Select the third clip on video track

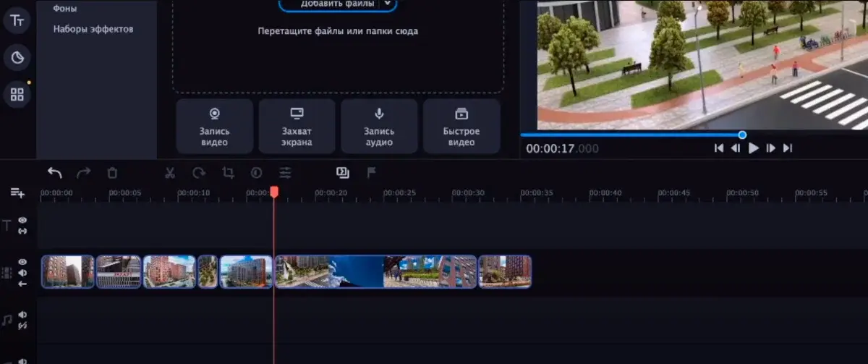coord(170,271)
